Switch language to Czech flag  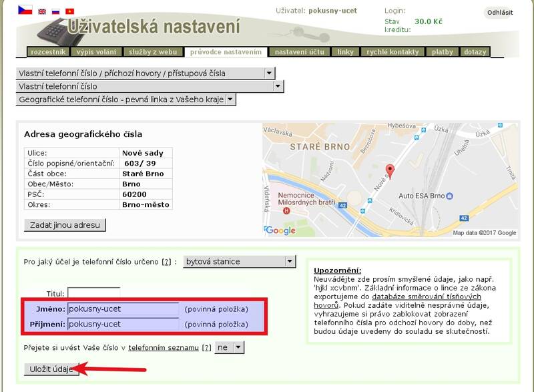pyautogui.click(x=25, y=11)
